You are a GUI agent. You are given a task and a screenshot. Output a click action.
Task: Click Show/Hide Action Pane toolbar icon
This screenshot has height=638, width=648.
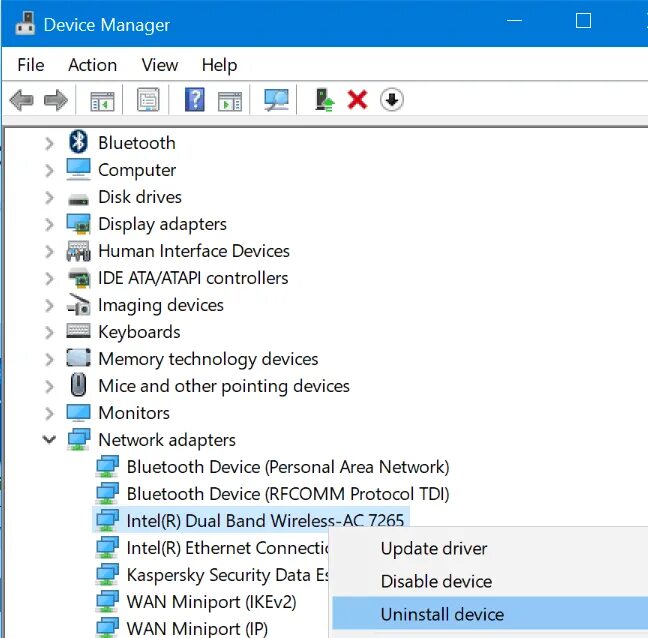point(230,100)
